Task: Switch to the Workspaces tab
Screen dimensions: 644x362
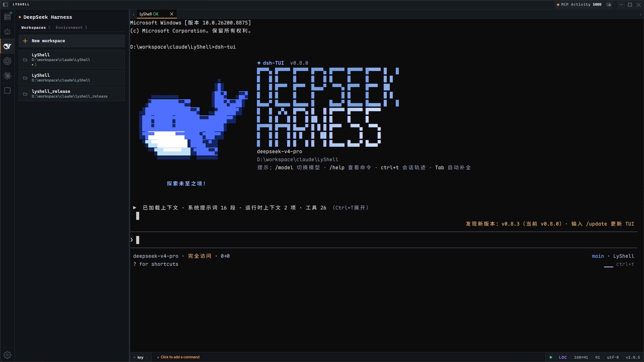Action: tap(36, 27)
